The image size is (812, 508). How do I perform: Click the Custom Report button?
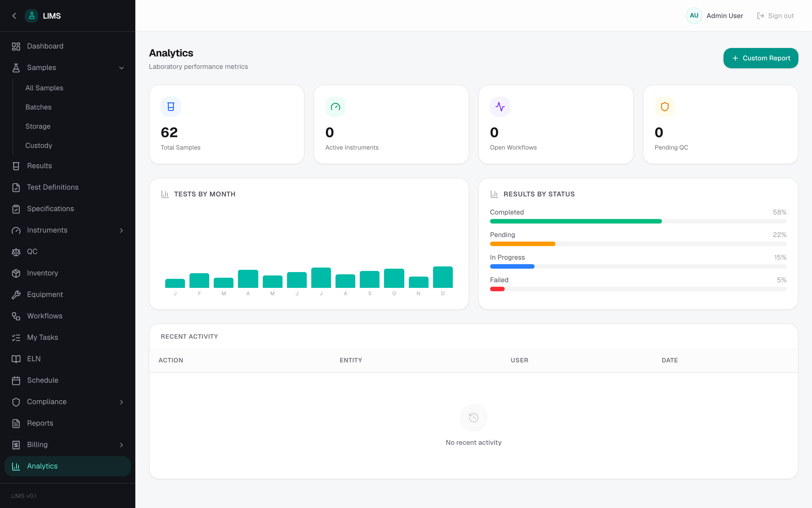click(x=761, y=58)
